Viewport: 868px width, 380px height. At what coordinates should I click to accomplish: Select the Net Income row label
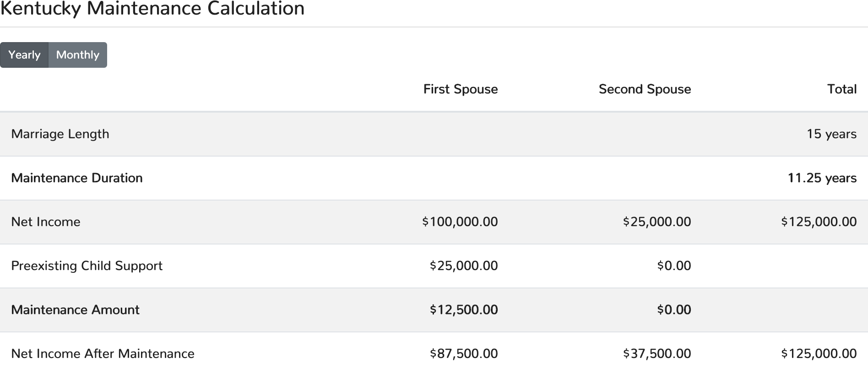(x=46, y=222)
